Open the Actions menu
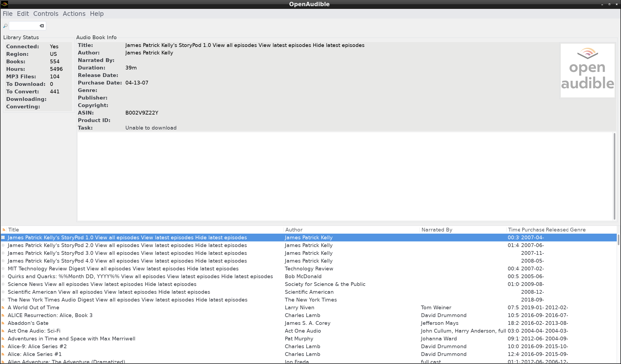The width and height of the screenshot is (621, 364). 74,13
